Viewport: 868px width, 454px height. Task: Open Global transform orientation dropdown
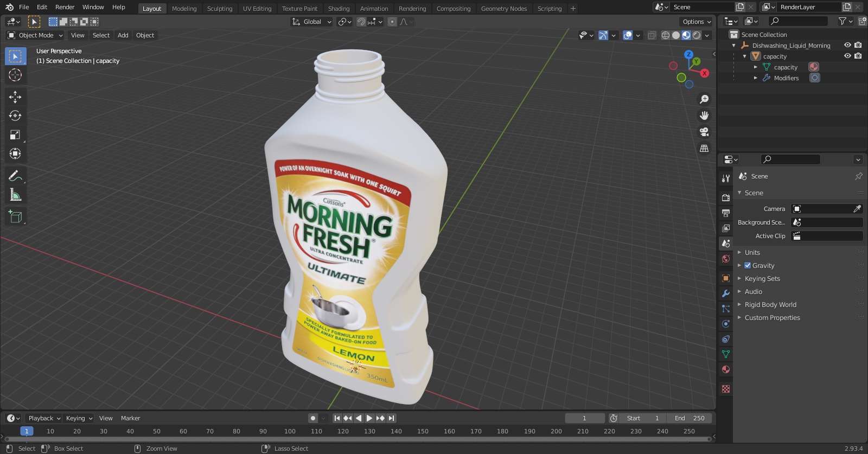[311, 22]
